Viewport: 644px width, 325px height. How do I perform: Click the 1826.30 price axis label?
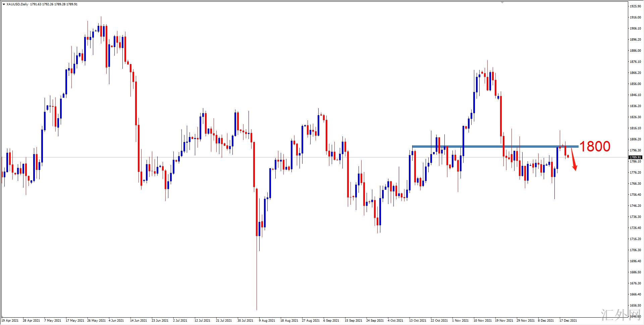[x=635, y=117]
